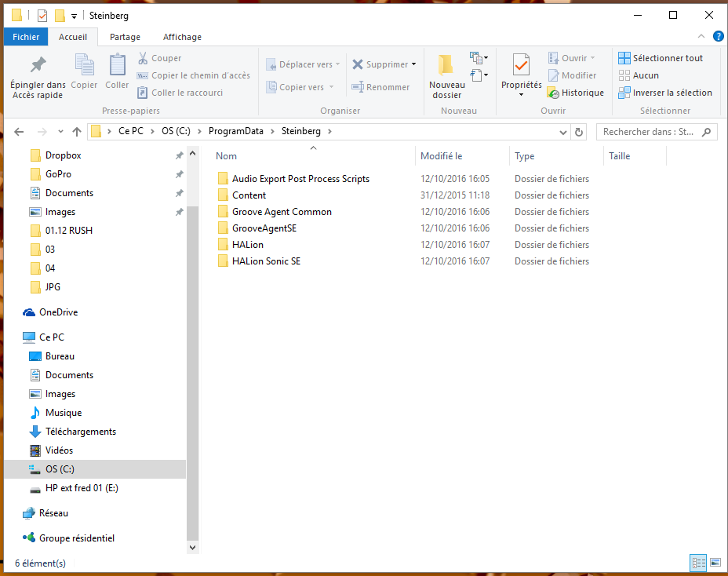This screenshot has width=728, height=576.
Task: Click the Nouveau dossier icon
Action: click(x=446, y=64)
